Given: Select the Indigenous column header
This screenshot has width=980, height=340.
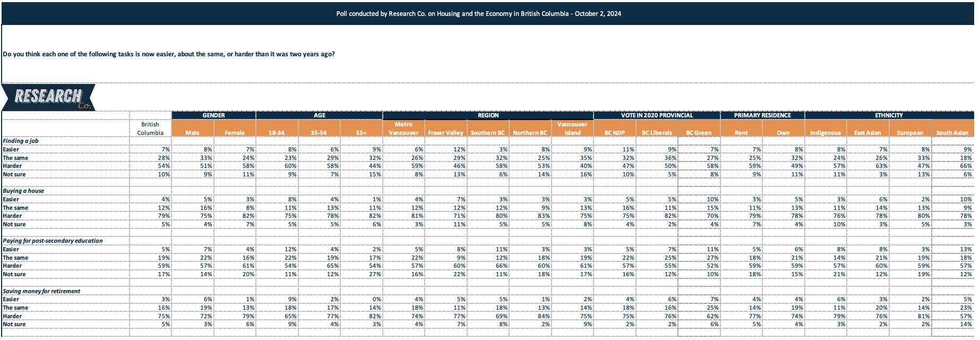Looking at the screenshot, I should (826, 133).
